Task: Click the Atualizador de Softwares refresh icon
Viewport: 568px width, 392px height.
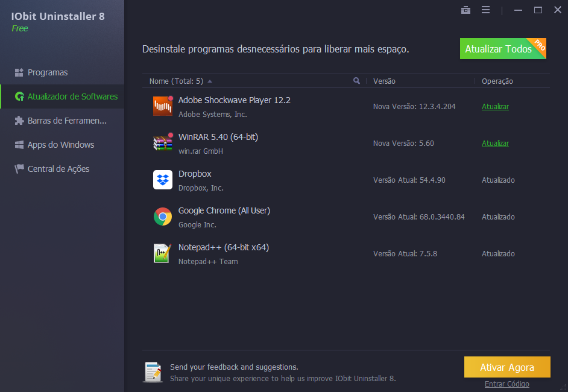Action: click(x=19, y=96)
